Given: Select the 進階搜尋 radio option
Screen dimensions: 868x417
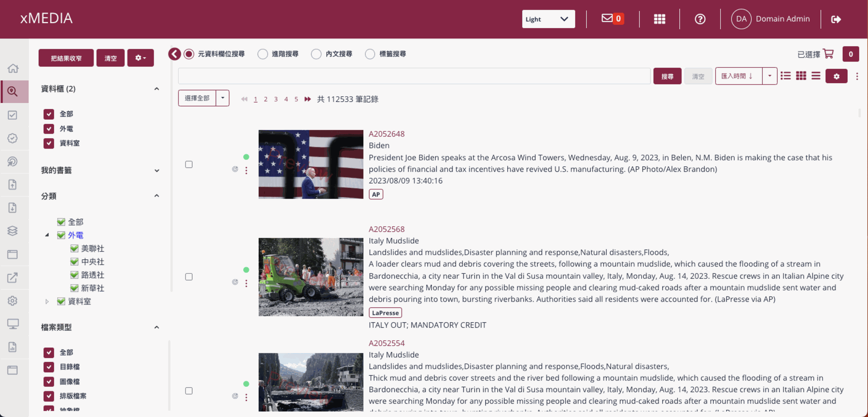Looking at the screenshot, I should [x=263, y=54].
